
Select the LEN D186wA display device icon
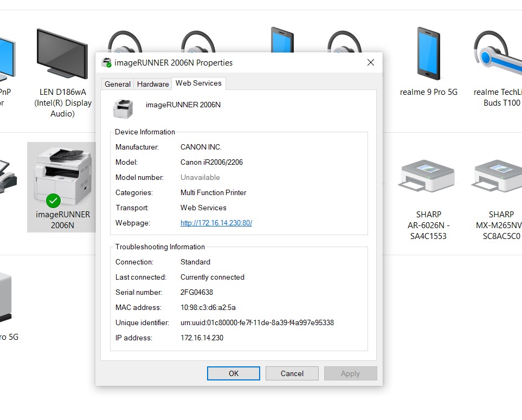point(62,54)
